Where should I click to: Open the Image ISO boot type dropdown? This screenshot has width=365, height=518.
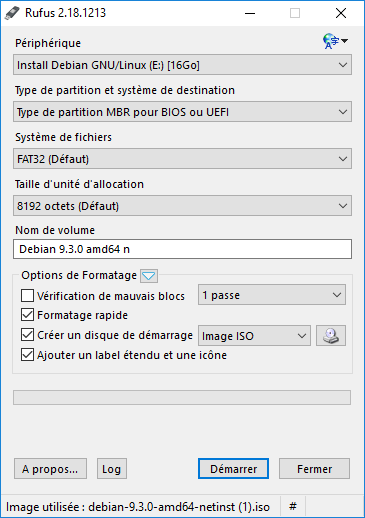click(x=255, y=336)
